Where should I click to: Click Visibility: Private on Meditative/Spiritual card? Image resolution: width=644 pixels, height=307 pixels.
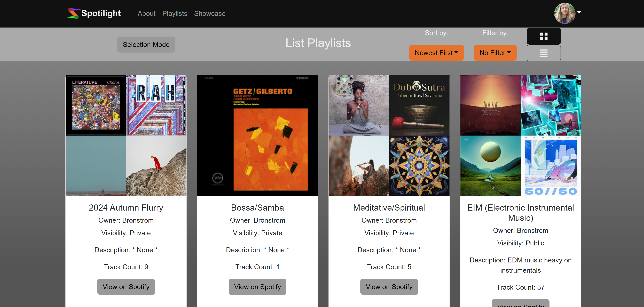[x=389, y=233]
